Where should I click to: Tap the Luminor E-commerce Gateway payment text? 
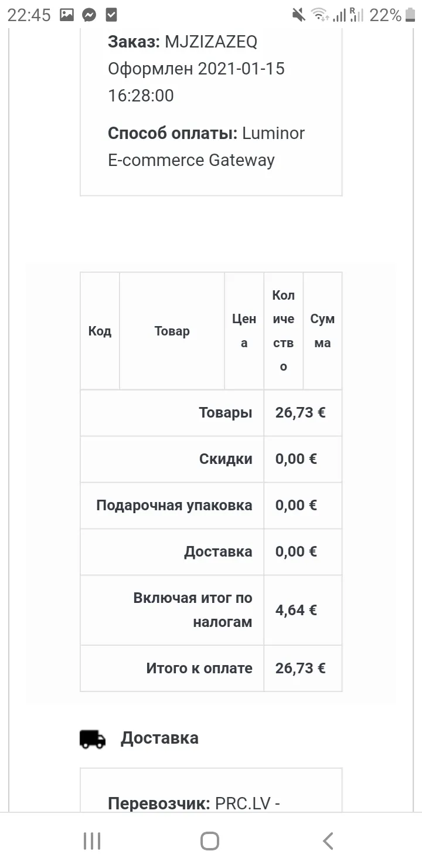(206, 147)
